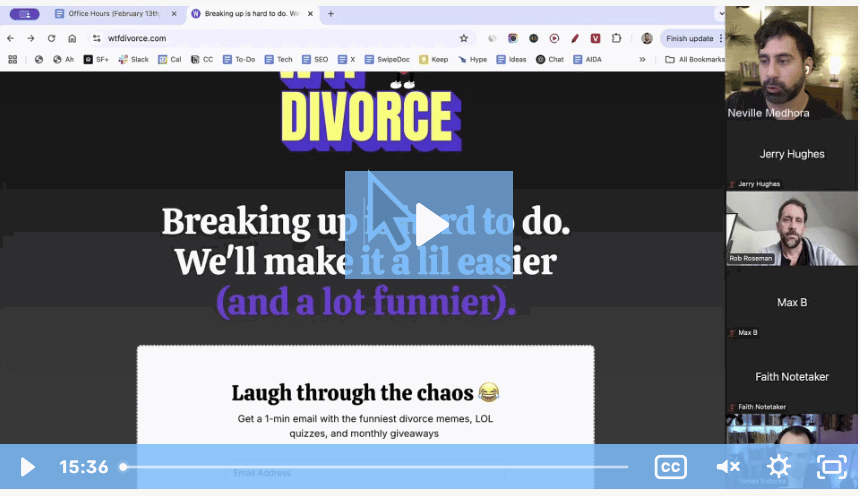Click the and a lot funnier purple text
Image resolution: width=860 pixels, height=496 pixels.
366,302
